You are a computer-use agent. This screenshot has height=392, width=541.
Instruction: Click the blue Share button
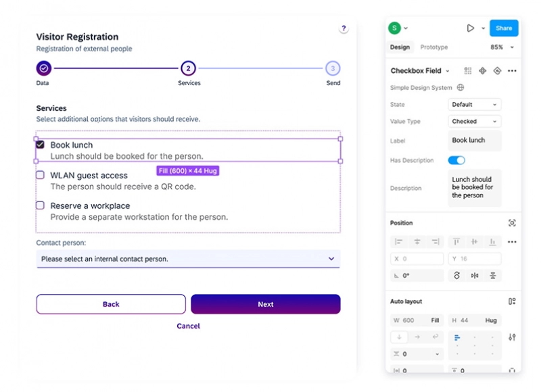504,28
